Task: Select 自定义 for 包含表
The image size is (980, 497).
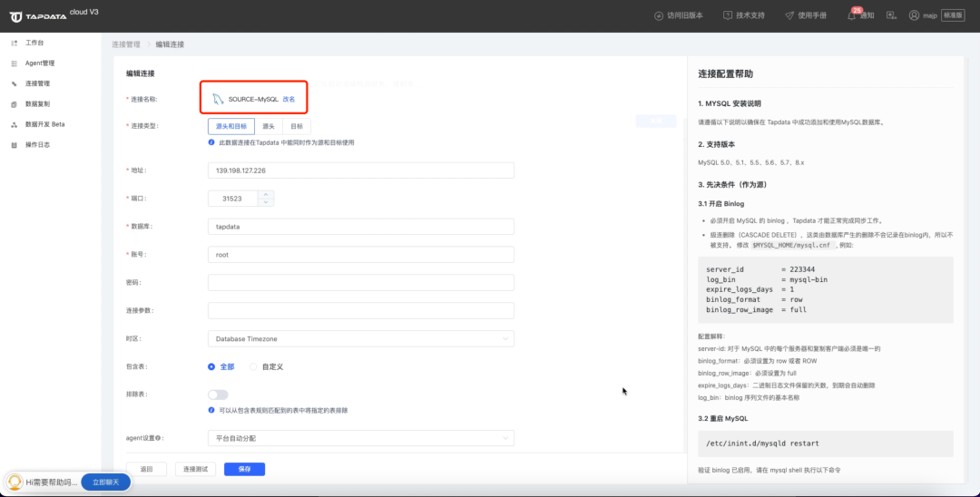Action: coord(266,366)
